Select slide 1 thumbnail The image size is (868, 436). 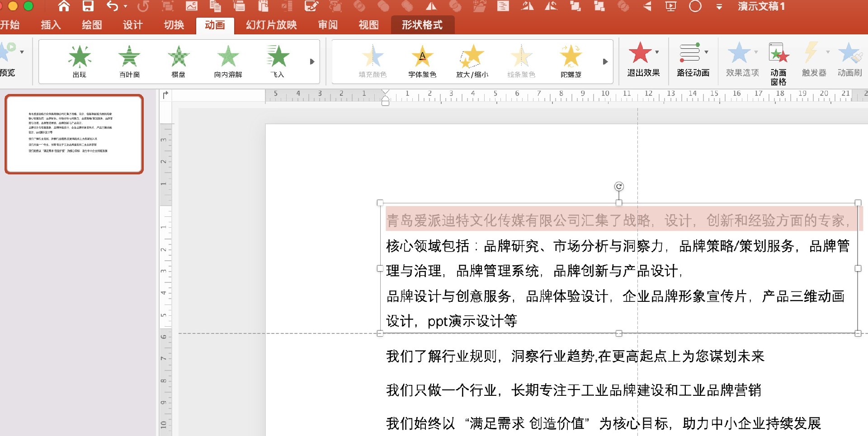(74, 134)
